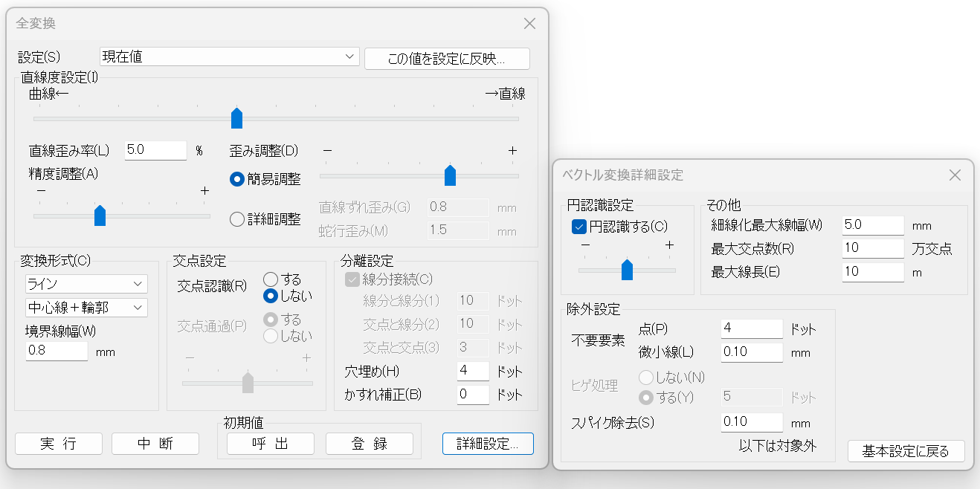980x489 pixels.
Task: Uncheck the 円認識する checkbox
Action: (578, 227)
